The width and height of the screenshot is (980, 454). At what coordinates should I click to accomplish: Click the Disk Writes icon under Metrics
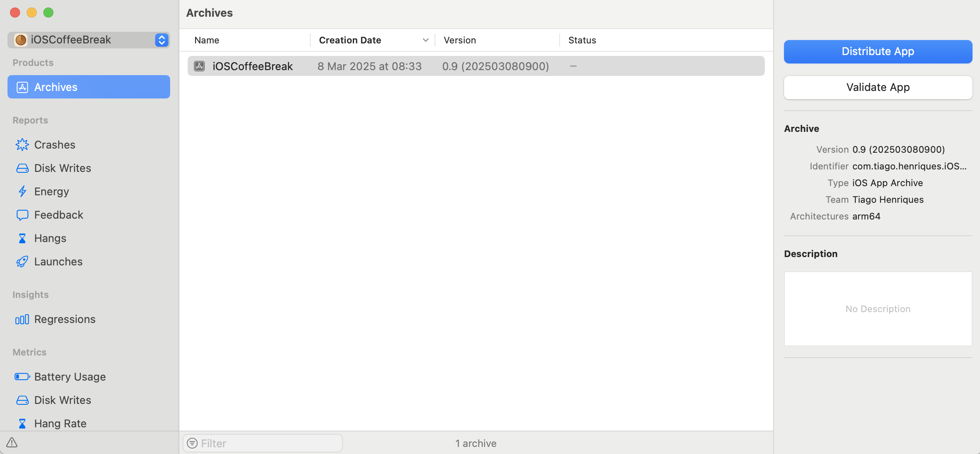tap(22, 400)
